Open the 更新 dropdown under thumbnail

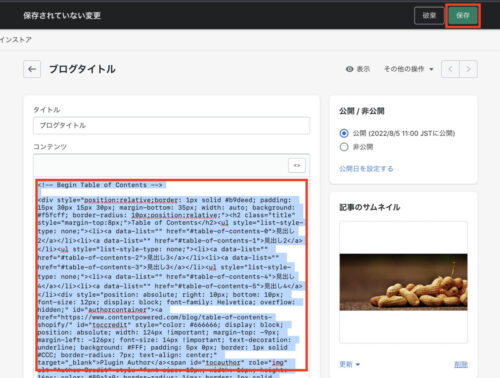pyautogui.click(x=349, y=364)
